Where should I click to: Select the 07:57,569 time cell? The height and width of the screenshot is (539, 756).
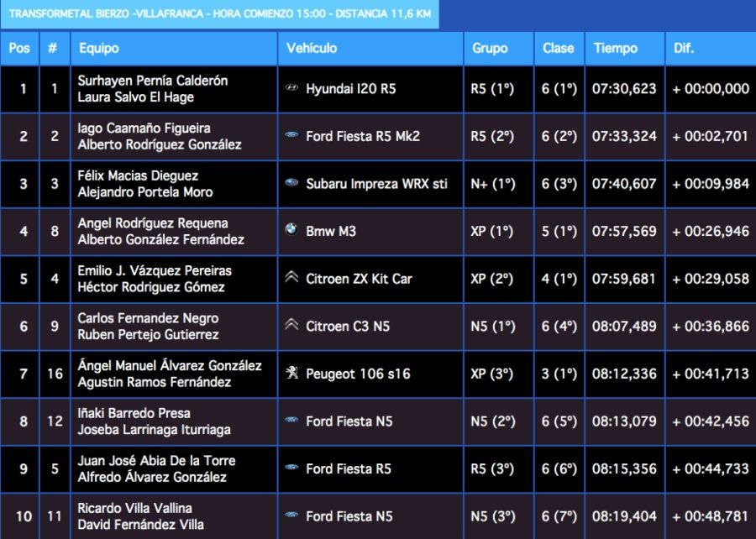pos(625,231)
